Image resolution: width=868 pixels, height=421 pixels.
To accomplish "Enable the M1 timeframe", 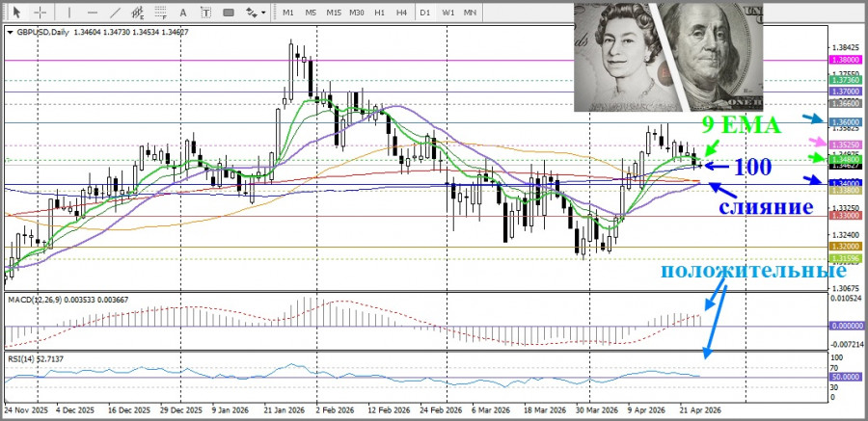I will (288, 12).
